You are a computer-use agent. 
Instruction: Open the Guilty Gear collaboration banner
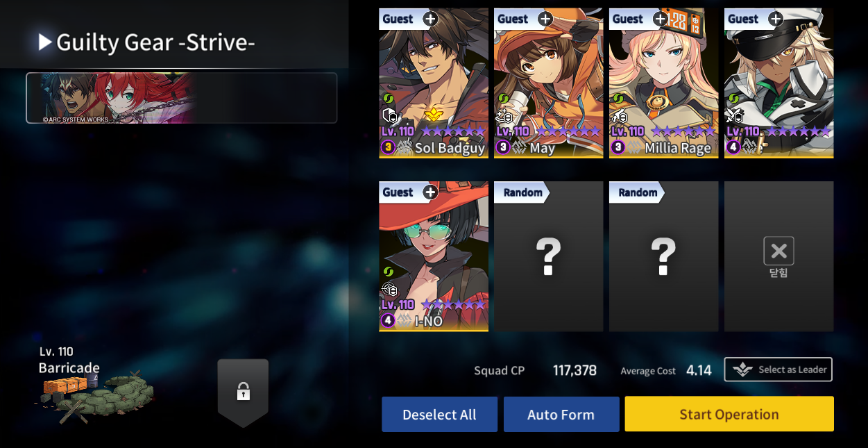pyautogui.click(x=182, y=98)
